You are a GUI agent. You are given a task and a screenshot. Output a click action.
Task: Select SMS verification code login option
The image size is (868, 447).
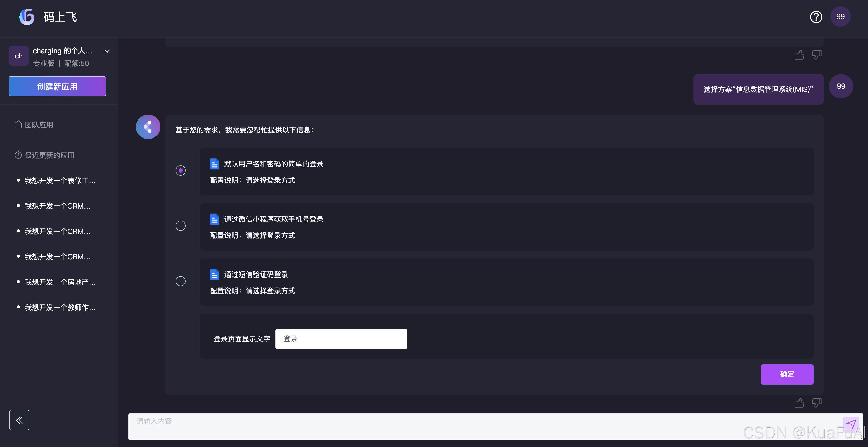click(x=181, y=281)
